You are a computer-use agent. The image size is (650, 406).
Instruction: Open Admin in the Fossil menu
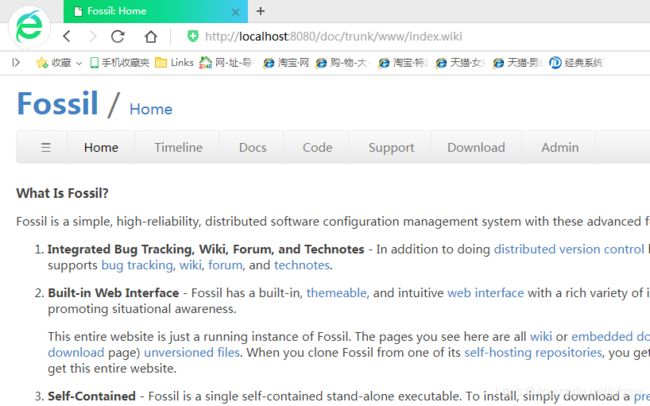tap(560, 147)
